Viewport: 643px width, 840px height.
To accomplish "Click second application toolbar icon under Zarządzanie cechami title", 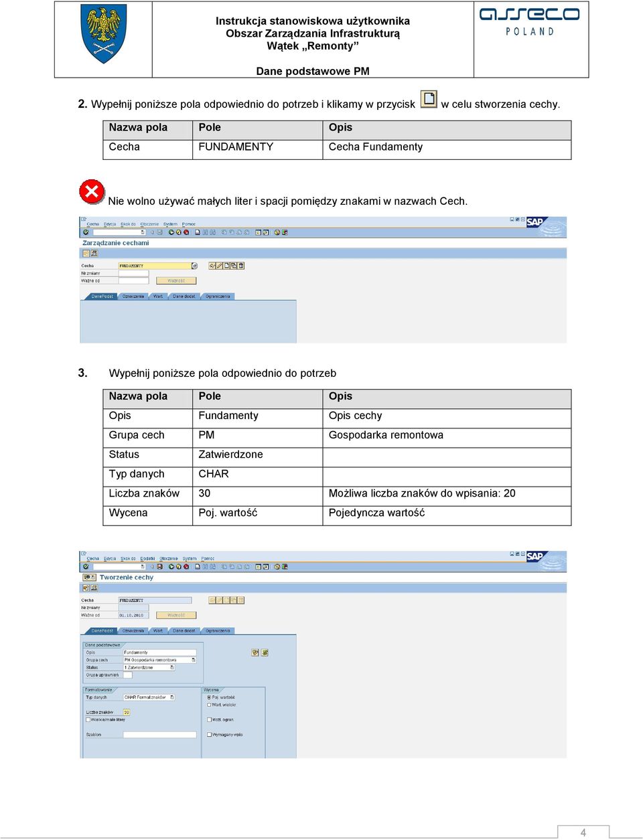I will click(x=94, y=253).
